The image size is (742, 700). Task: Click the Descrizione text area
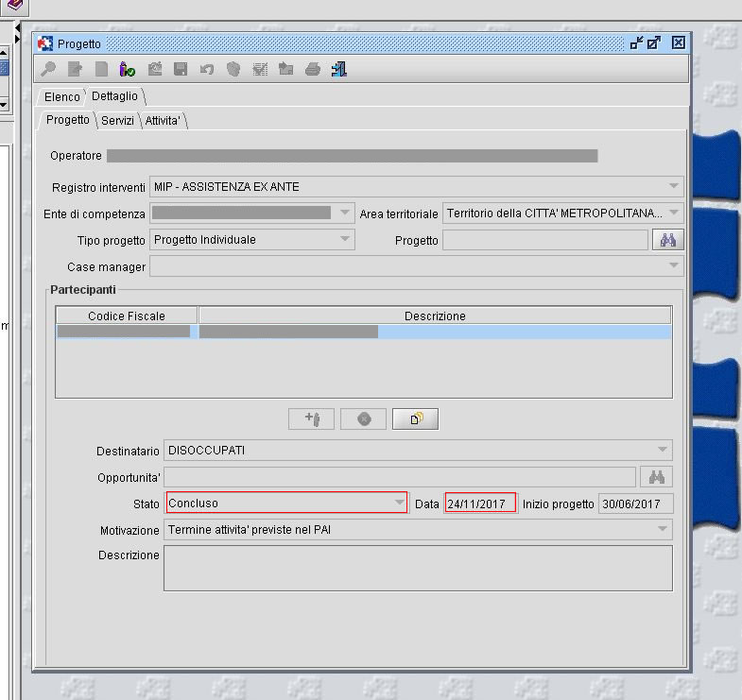tap(418, 569)
